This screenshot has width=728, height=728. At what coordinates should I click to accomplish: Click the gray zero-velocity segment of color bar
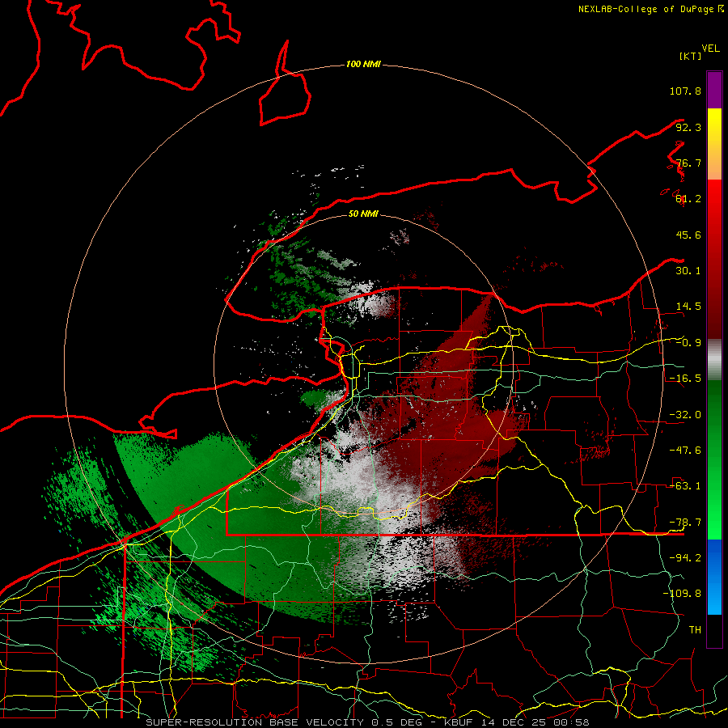point(714,360)
